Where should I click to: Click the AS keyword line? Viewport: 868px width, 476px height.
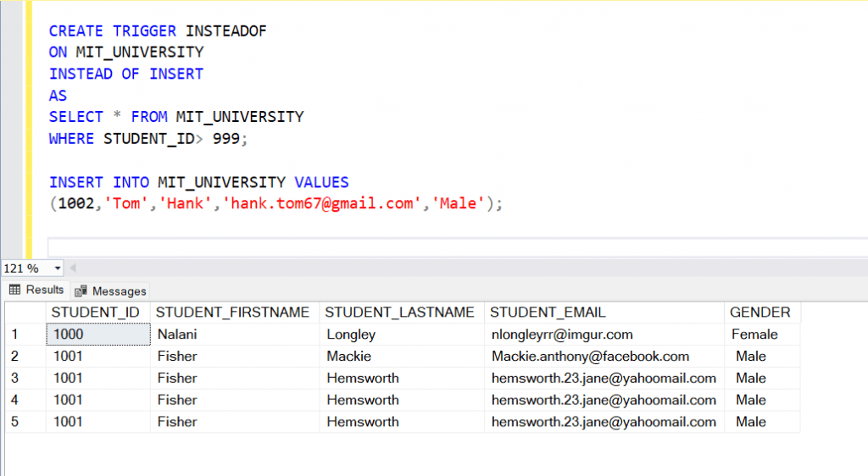[x=58, y=96]
